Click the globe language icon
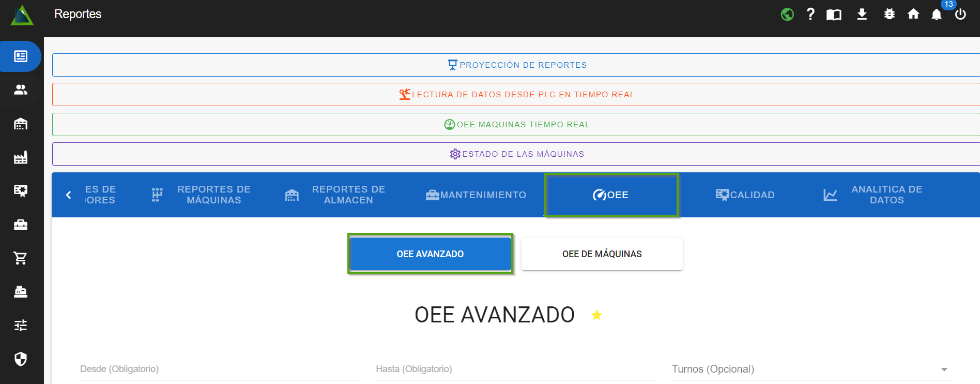 (x=787, y=14)
